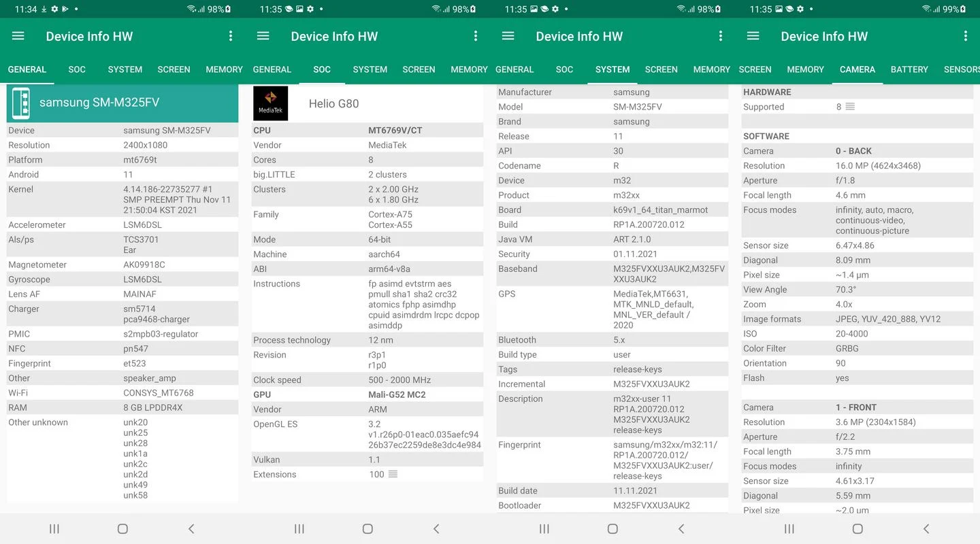The height and width of the screenshot is (544, 980).
Task: Tap the samsung SM-M325FV device header
Action: pyautogui.click(x=122, y=103)
